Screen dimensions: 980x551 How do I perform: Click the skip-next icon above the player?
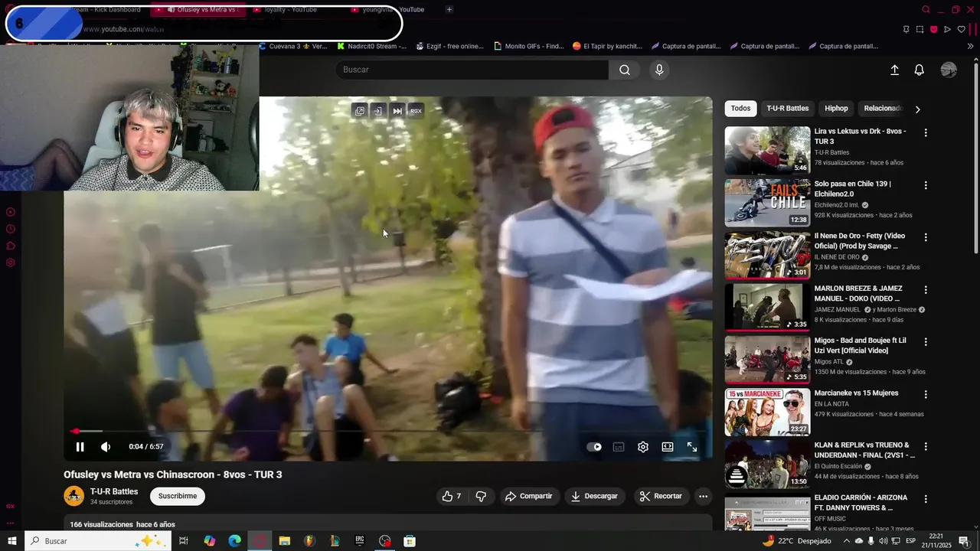pos(397,111)
